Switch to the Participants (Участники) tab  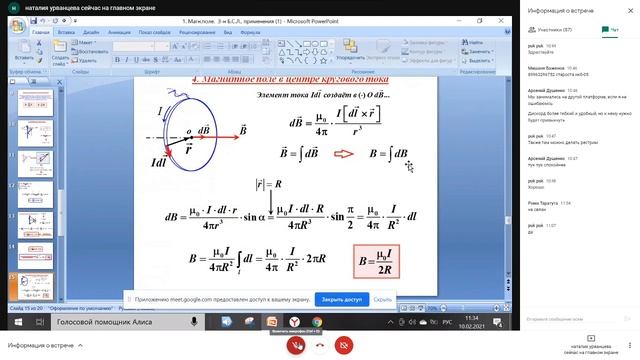coord(550,30)
